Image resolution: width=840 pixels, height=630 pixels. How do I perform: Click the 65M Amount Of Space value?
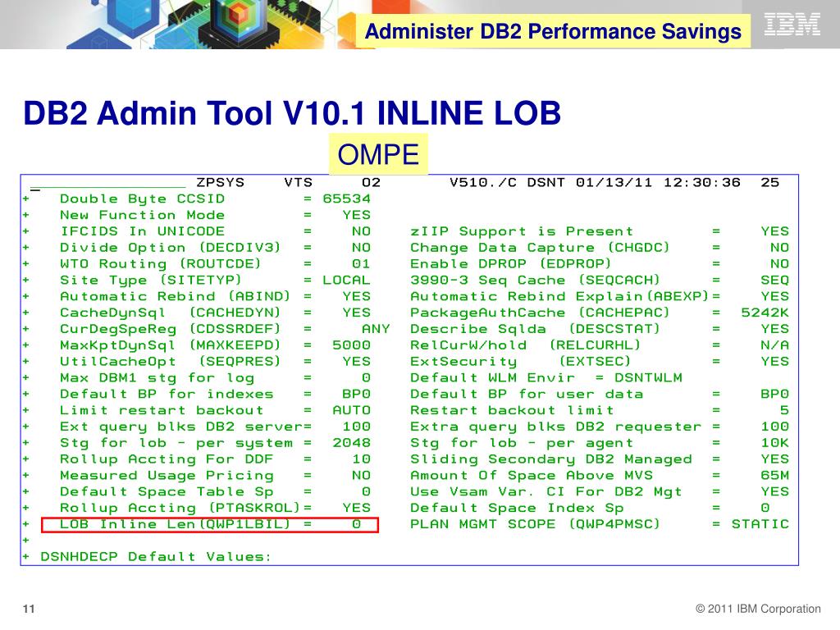pos(774,475)
